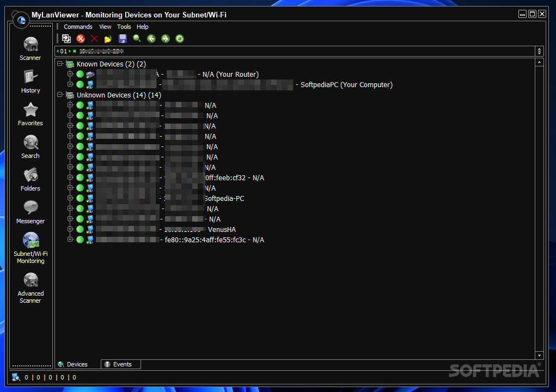556x392 pixels.
Task: Open the Tools menu
Action: click(124, 27)
